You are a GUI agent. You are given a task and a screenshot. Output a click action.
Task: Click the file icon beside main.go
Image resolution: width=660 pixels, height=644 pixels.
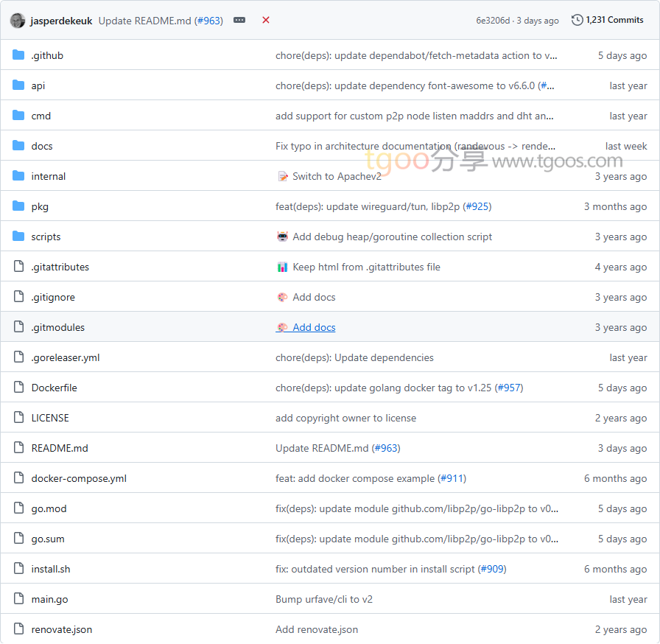click(18, 599)
